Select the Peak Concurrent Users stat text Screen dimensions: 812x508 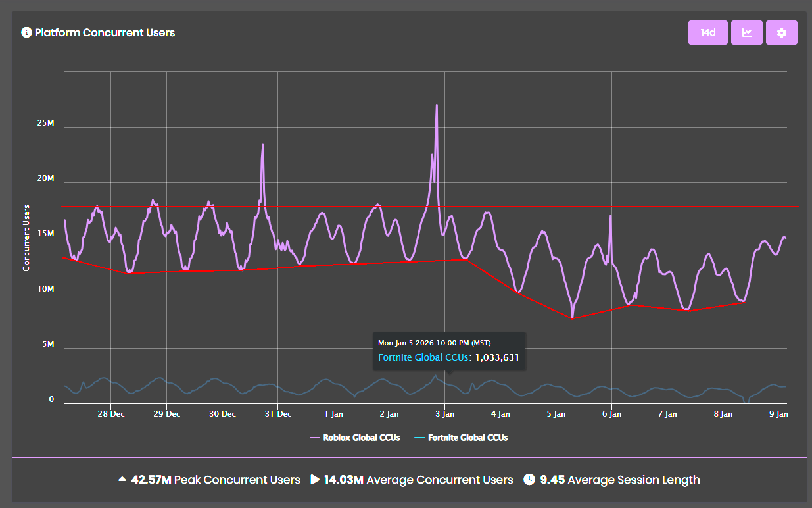[237, 480]
